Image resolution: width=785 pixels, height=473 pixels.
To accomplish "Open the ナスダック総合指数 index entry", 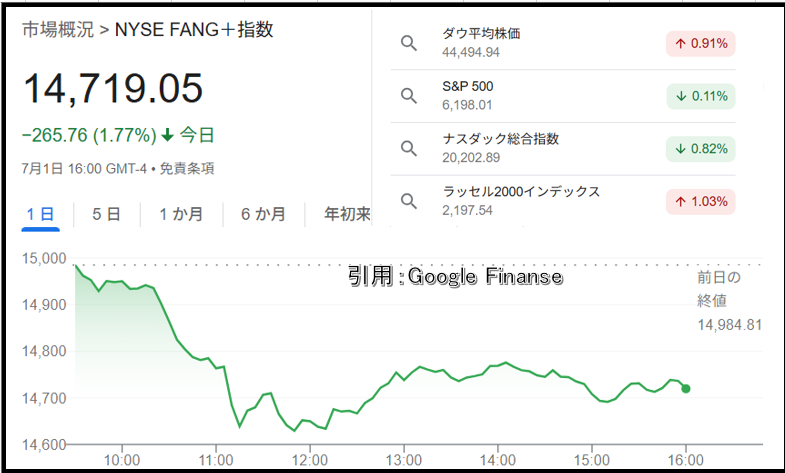I will pos(563,149).
